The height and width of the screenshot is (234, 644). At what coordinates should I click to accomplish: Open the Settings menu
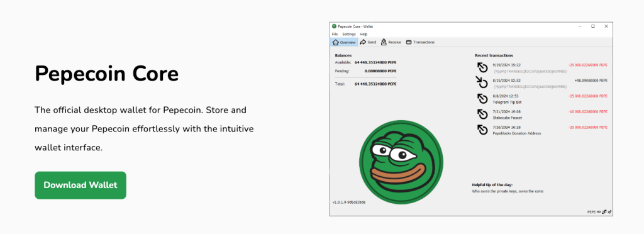pyautogui.click(x=349, y=34)
